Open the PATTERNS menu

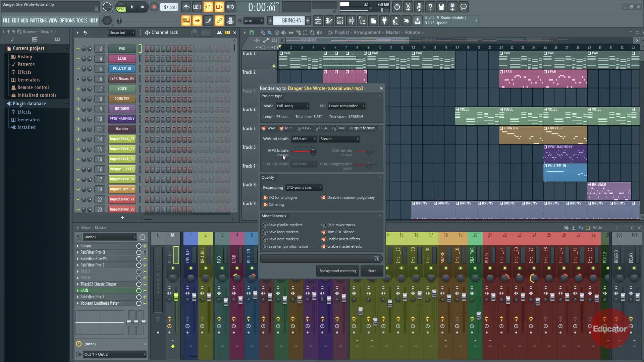(x=38, y=21)
